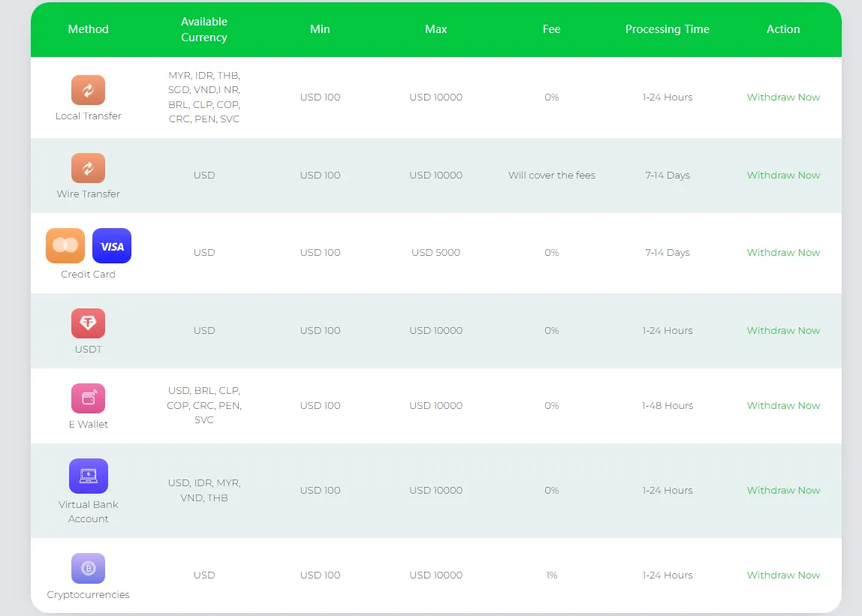
Task: Click Local Transfer's 1-24 Hours cell
Action: [x=668, y=98]
